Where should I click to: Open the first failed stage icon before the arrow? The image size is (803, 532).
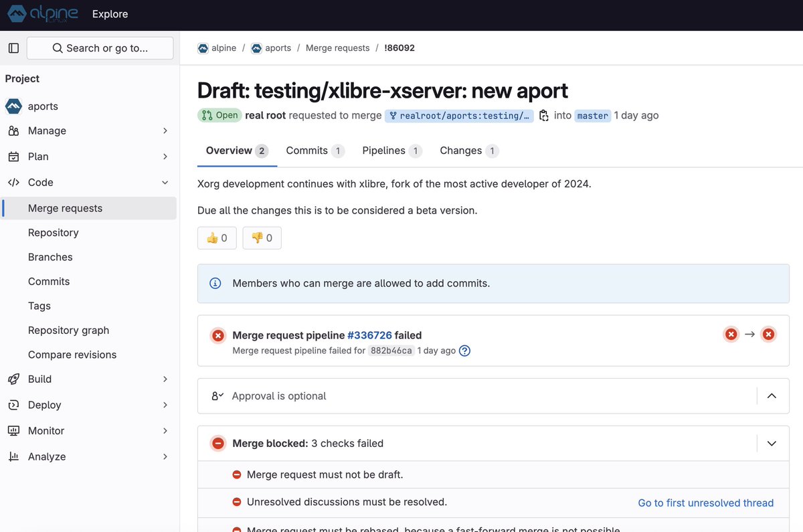click(731, 334)
